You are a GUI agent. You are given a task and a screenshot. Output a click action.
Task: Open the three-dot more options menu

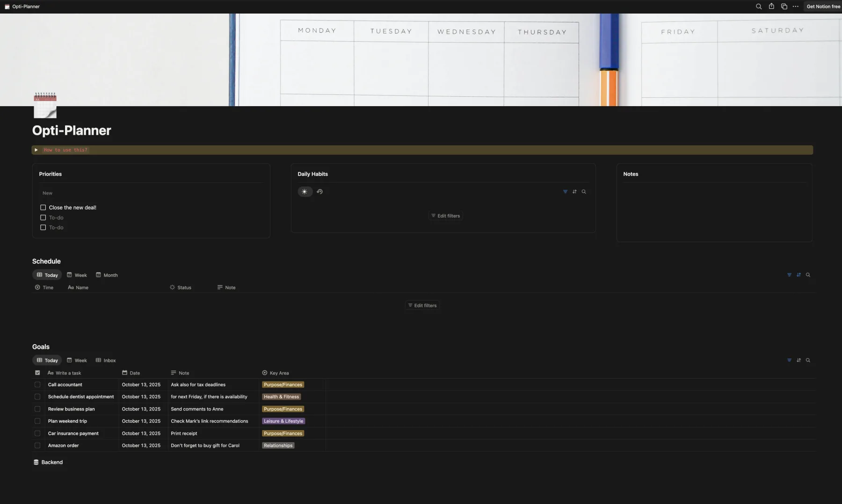tap(796, 7)
